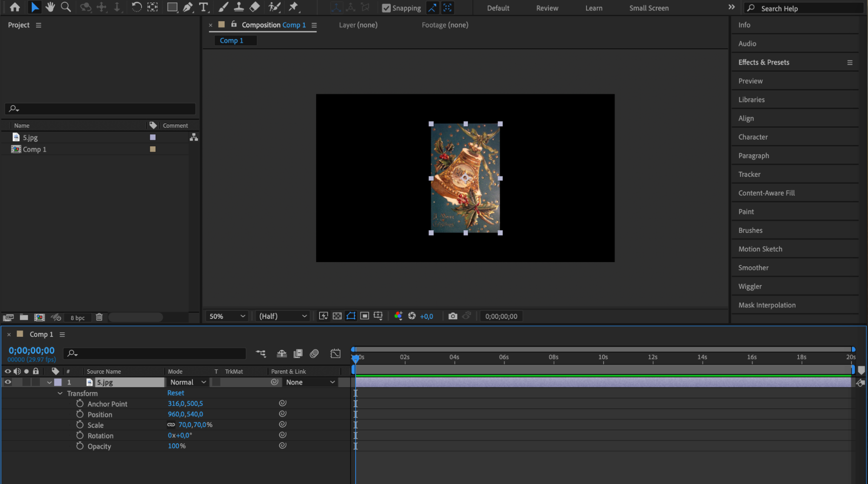Toggle Scale constrain proportions link
The height and width of the screenshot is (484, 868).
tap(171, 425)
